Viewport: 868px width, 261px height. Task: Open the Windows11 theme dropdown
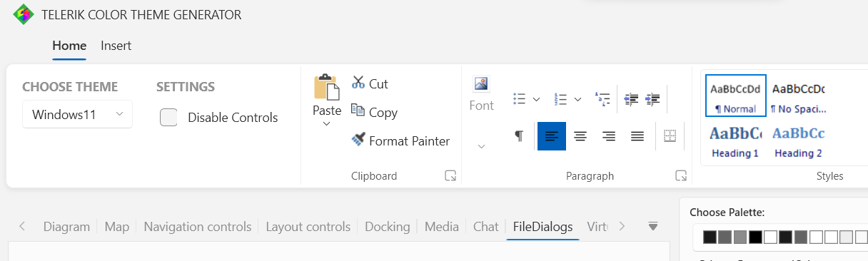click(x=77, y=114)
